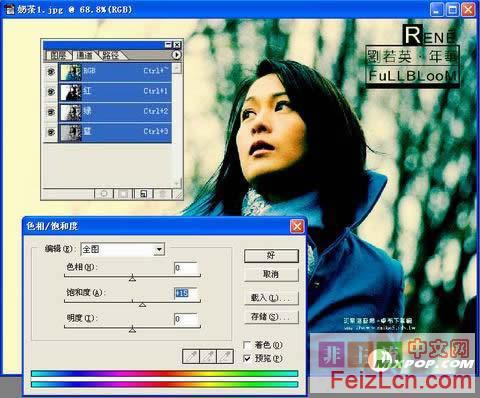The image size is (480, 398).
Task: Enable the 着色 colorize checkbox
Action: pyautogui.click(x=247, y=345)
